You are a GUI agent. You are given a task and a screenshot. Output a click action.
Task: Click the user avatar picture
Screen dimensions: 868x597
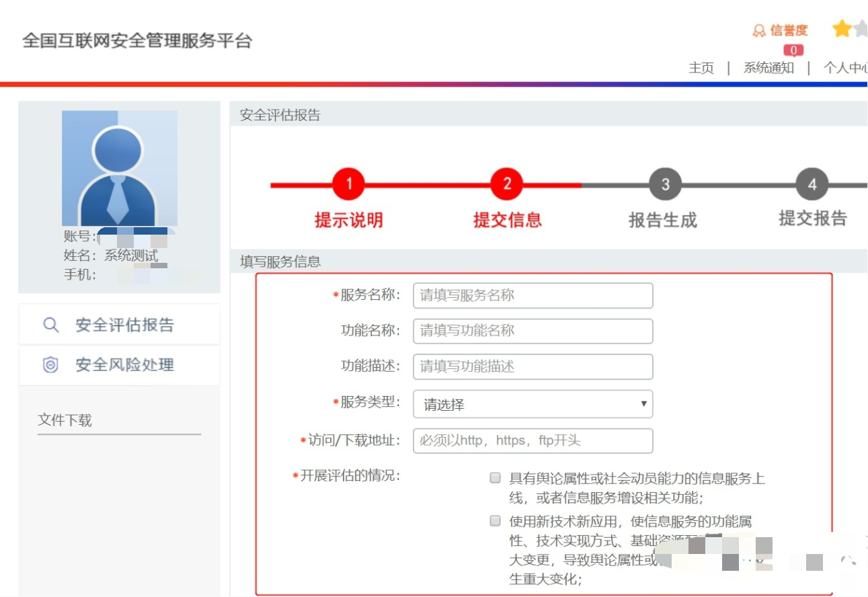tap(120, 168)
